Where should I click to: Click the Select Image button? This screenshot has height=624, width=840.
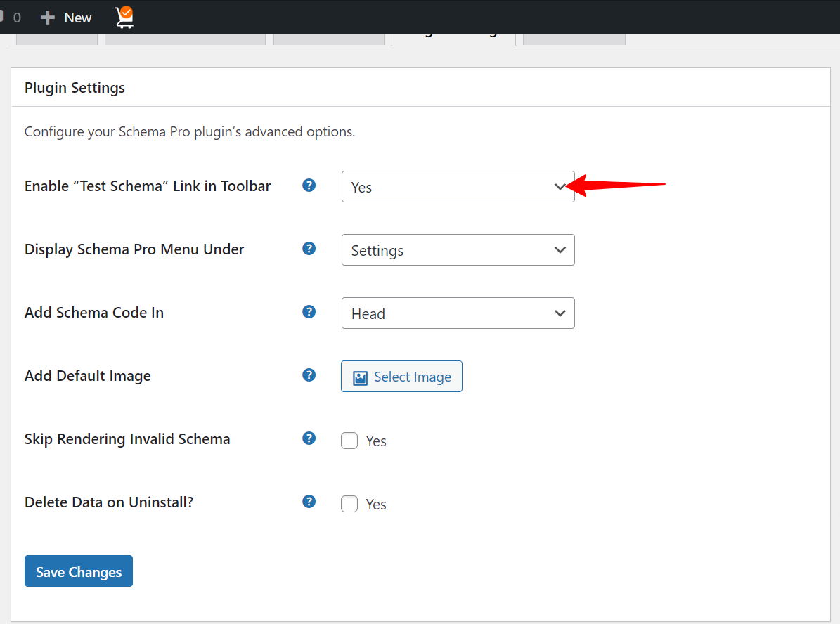tap(401, 377)
